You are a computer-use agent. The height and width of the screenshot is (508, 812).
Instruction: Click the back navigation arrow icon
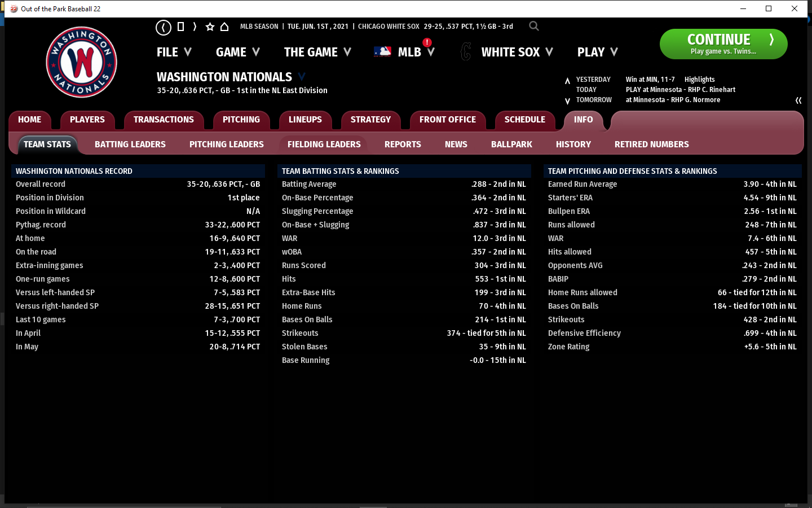(164, 27)
